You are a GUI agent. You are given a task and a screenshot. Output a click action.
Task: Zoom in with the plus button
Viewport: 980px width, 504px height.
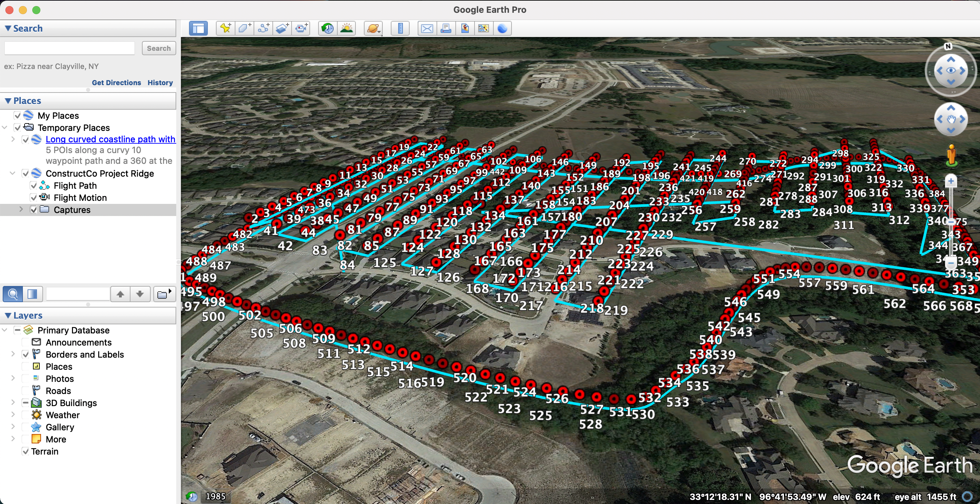click(x=951, y=181)
